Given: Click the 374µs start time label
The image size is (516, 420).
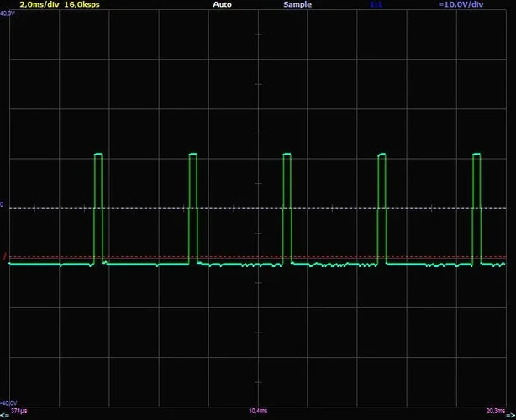Looking at the screenshot, I should pos(17,411).
